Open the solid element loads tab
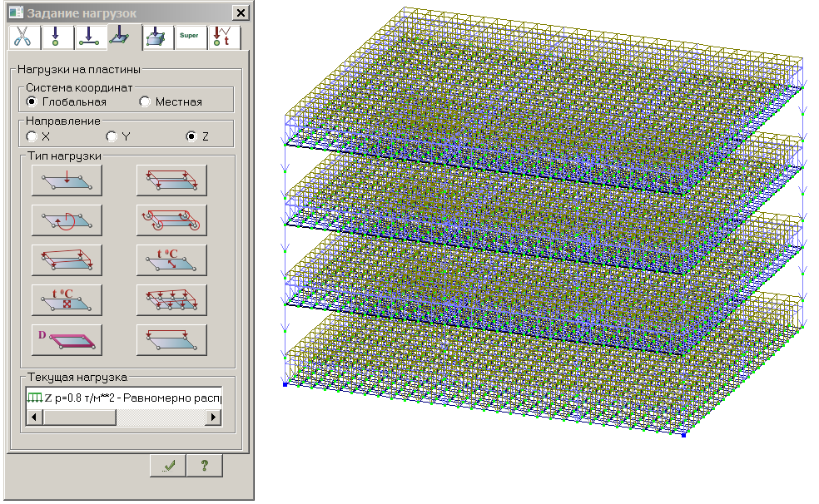The height and width of the screenshot is (504, 819). 157,37
